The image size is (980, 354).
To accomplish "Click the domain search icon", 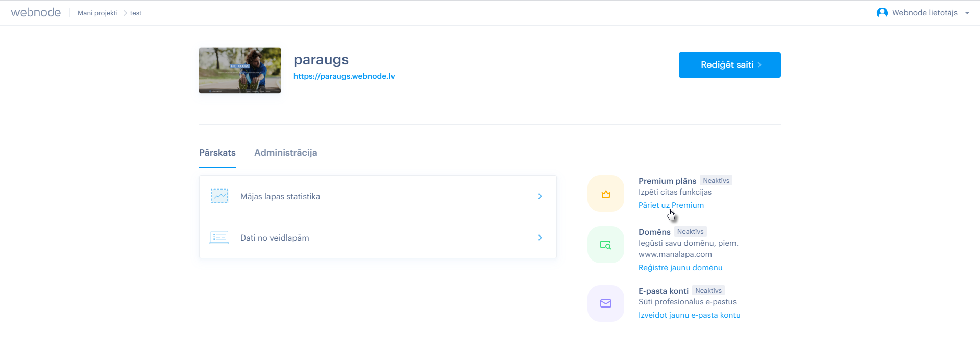I will 606,245.
